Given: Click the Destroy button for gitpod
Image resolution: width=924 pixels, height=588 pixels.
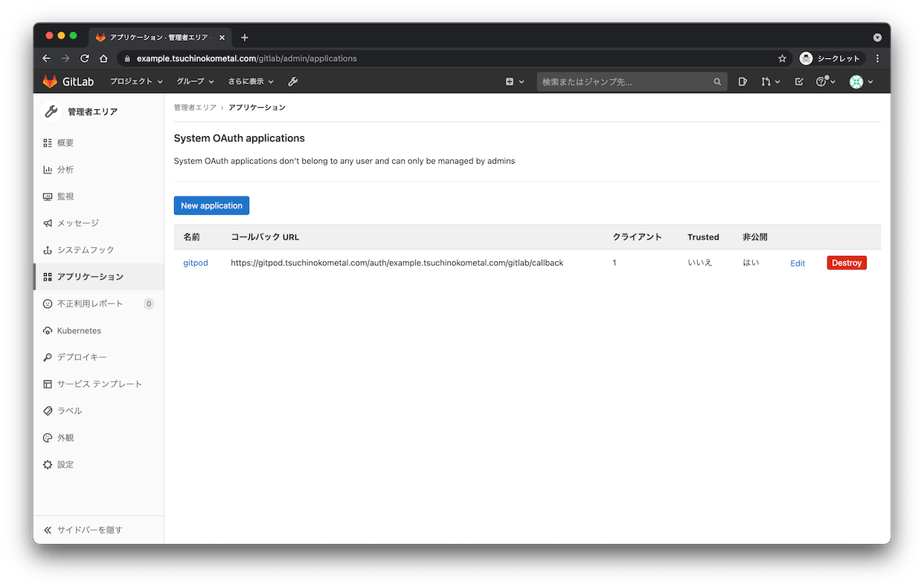Looking at the screenshot, I should [x=847, y=262].
